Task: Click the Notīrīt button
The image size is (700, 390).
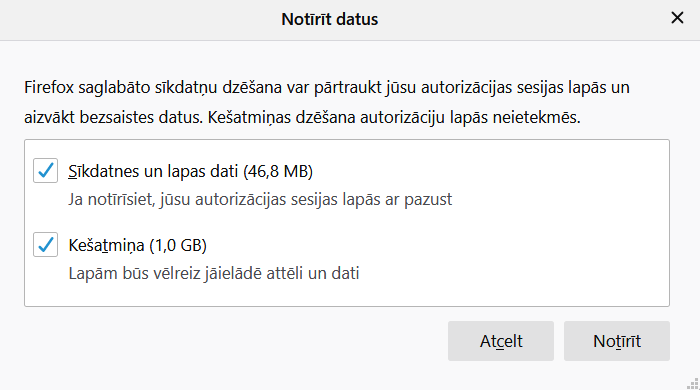Action: pyautogui.click(x=617, y=341)
